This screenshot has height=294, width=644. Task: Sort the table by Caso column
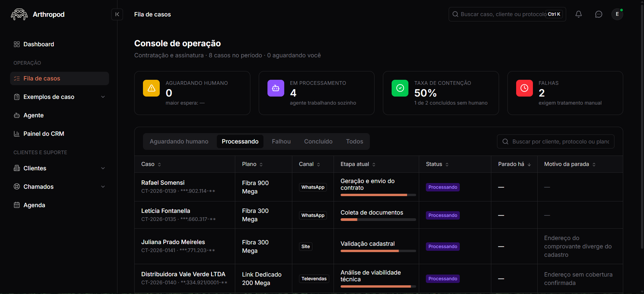pyautogui.click(x=151, y=164)
